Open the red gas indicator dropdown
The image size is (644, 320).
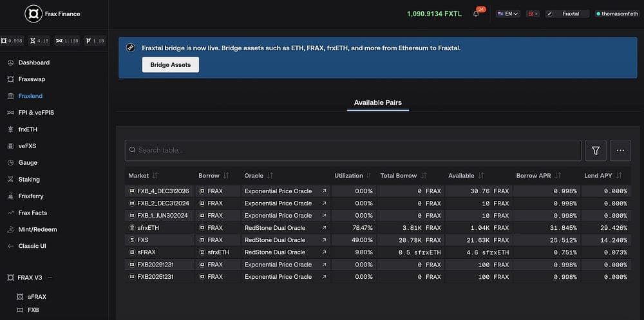coord(533,14)
